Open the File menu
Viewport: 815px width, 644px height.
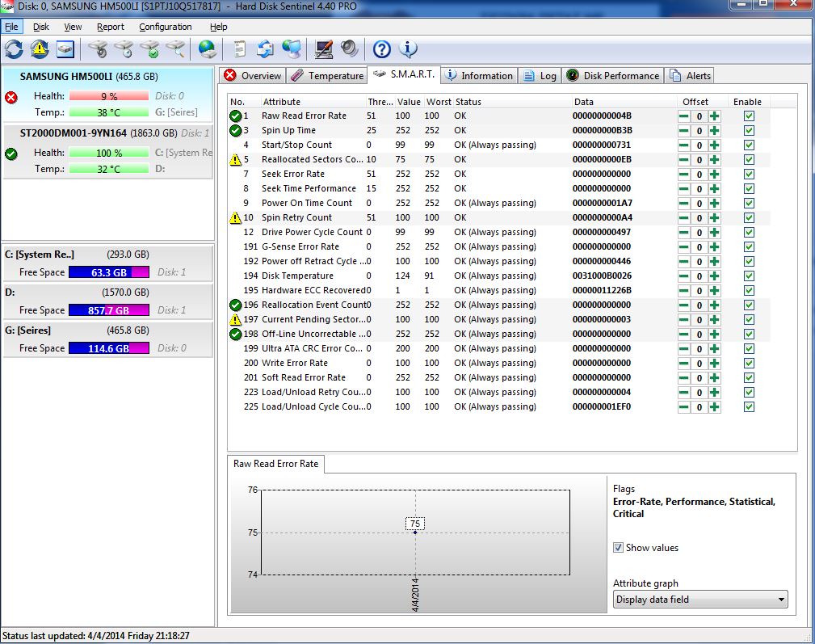click(x=11, y=27)
